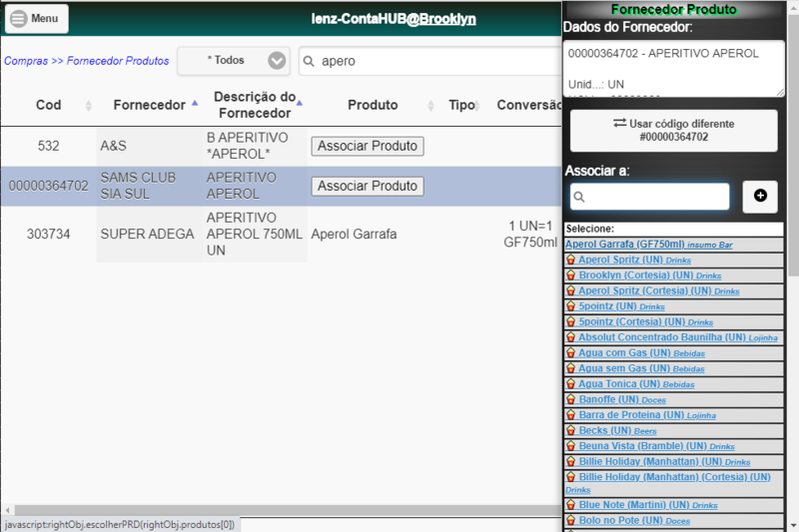The height and width of the screenshot is (532, 799).
Task: Select 'Absolut Concentrado Baunilha (UN)' link
Action: [678, 337]
